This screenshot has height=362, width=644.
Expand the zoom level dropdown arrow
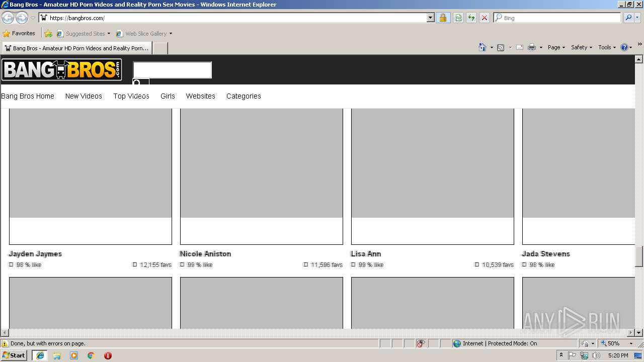(631, 343)
